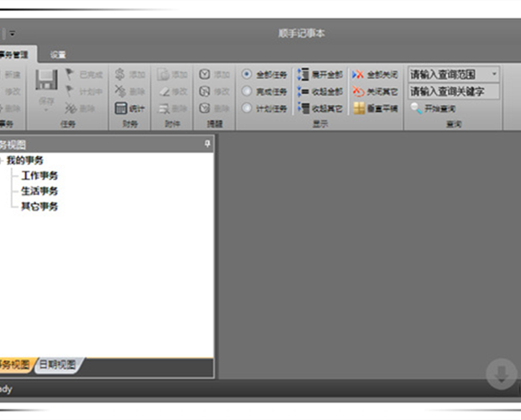The width and height of the screenshot is (521, 420).
Task: Click the 财务 group label
Action: [x=130, y=124]
